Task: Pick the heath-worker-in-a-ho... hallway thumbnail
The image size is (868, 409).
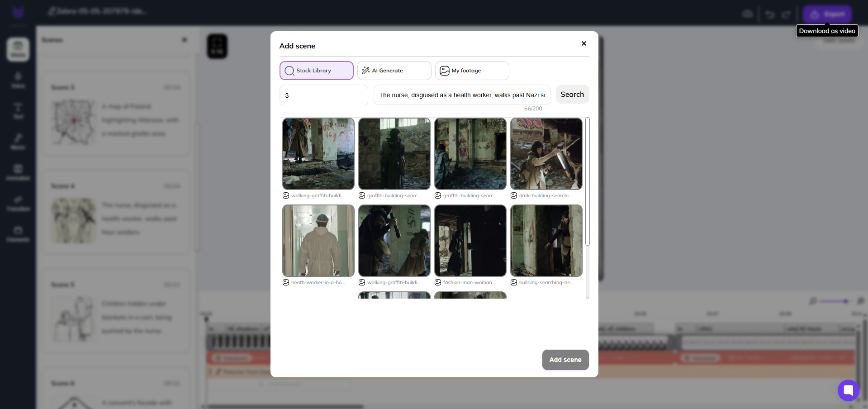Action: pos(318,241)
